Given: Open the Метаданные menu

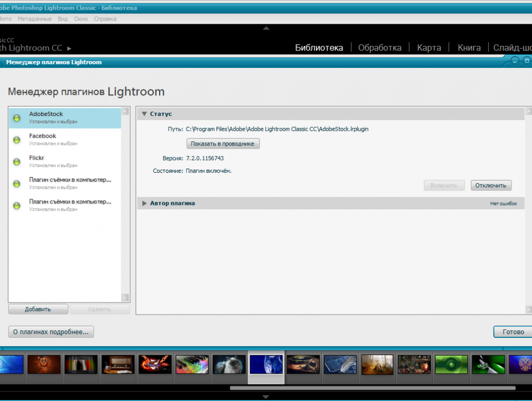Looking at the screenshot, I should (x=35, y=19).
